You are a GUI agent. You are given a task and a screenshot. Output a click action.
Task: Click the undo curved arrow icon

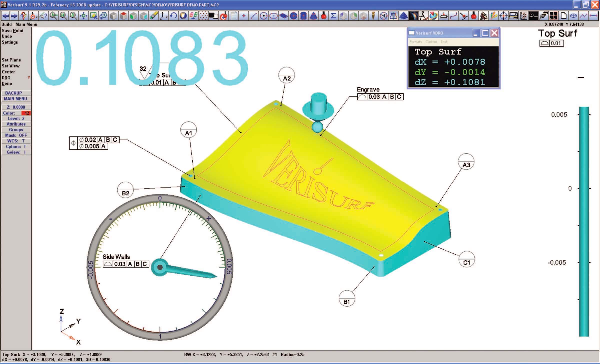point(173,16)
